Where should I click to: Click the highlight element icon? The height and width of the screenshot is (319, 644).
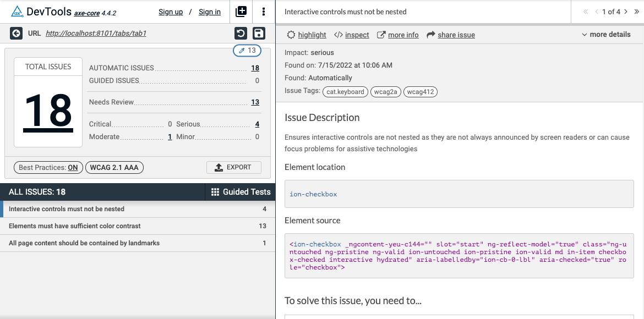click(291, 35)
